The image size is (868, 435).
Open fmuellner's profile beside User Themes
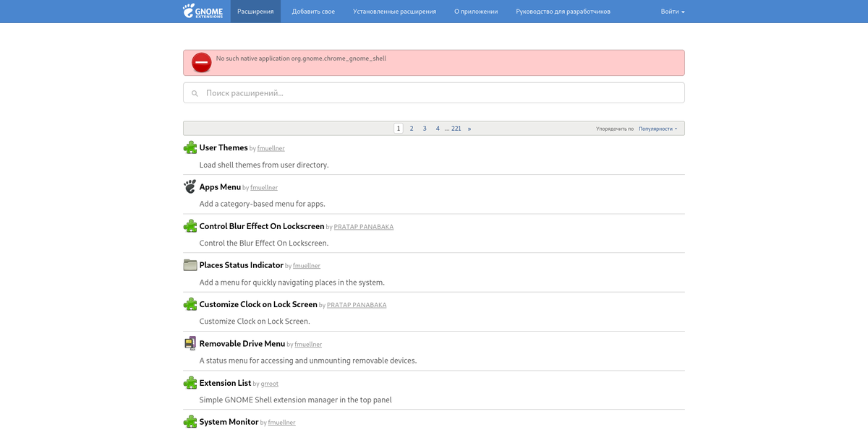[x=271, y=148]
